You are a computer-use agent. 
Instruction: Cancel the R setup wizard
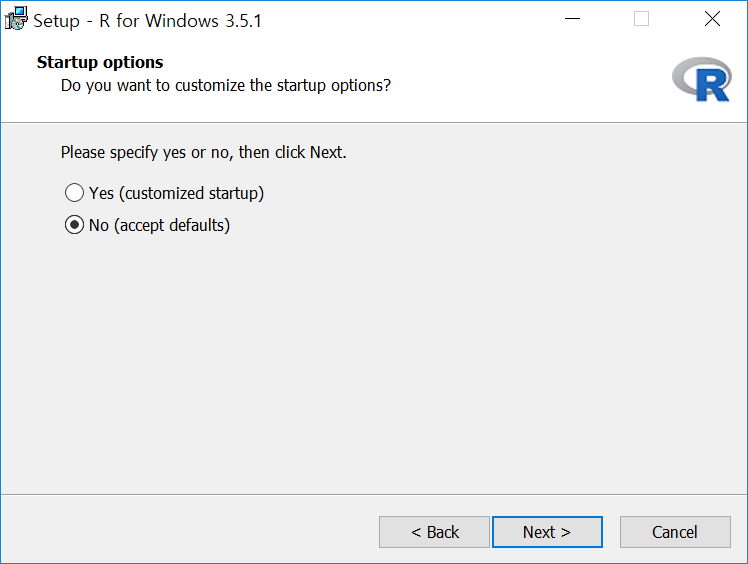point(675,532)
